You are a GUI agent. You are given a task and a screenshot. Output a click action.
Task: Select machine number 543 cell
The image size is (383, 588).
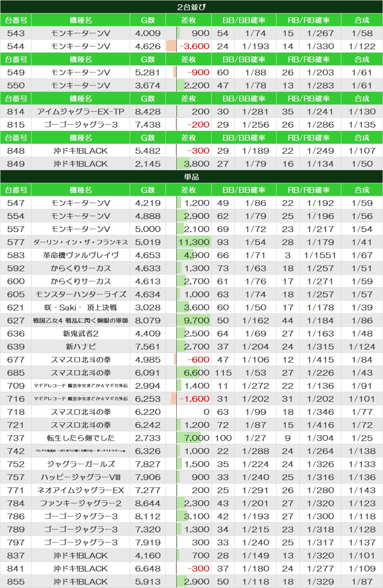click(16, 33)
